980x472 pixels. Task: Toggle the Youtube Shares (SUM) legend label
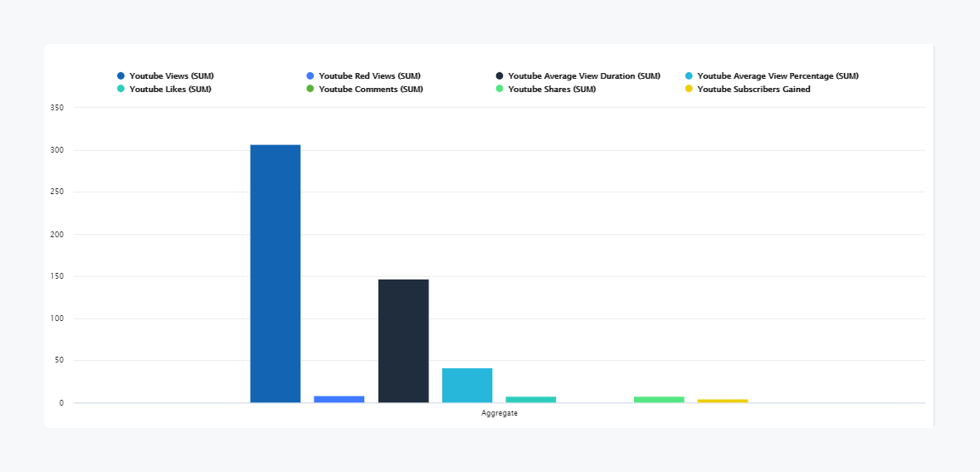point(552,90)
